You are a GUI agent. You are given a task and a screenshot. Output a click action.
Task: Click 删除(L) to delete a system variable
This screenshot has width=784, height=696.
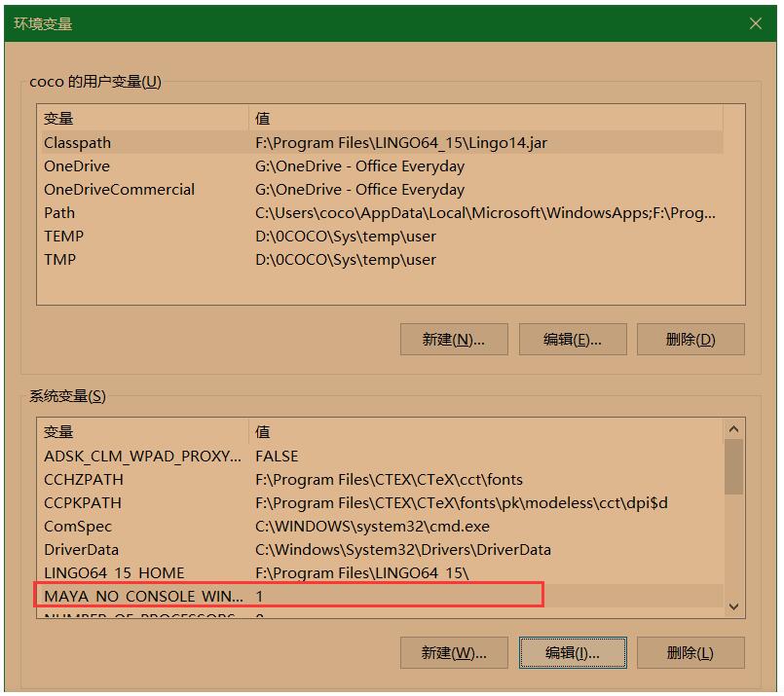(x=691, y=653)
